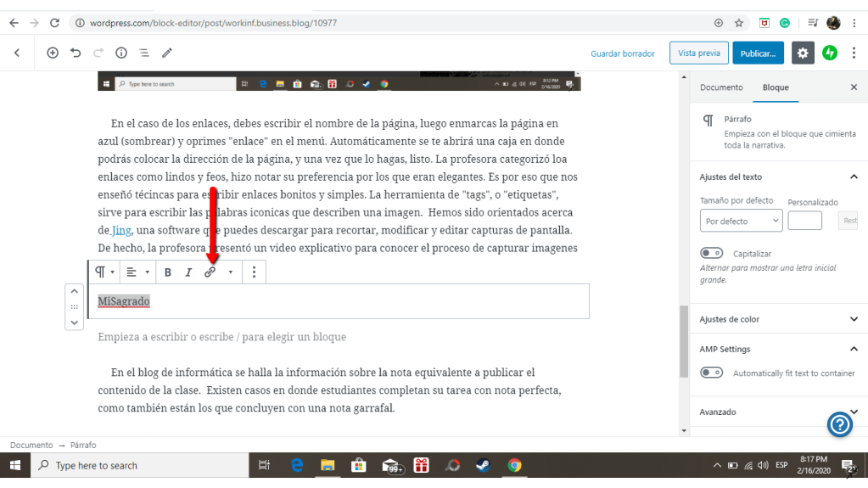Expand the Ajustes de color section
The height and width of the screenshot is (488, 868).
pyautogui.click(x=854, y=319)
